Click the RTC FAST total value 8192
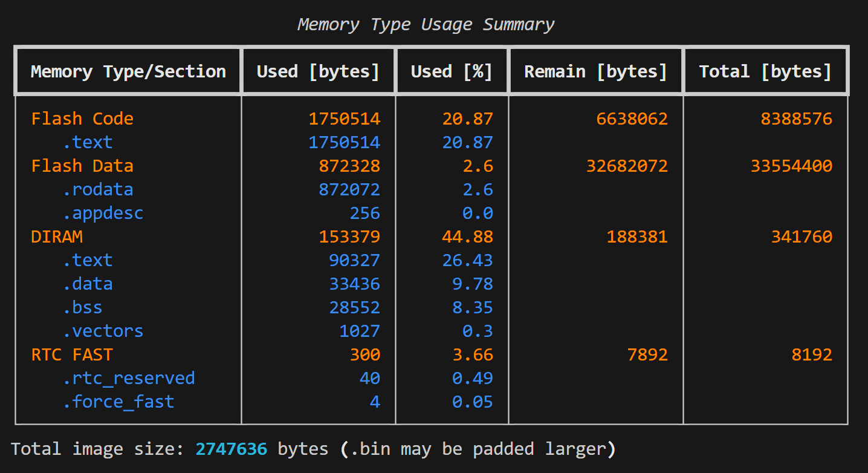The width and height of the screenshot is (868, 473). coord(812,354)
